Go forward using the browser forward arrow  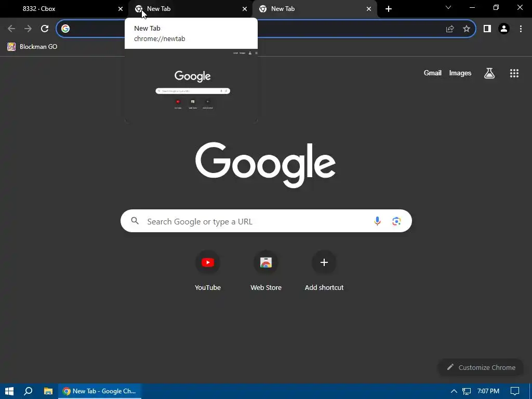point(28,29)
